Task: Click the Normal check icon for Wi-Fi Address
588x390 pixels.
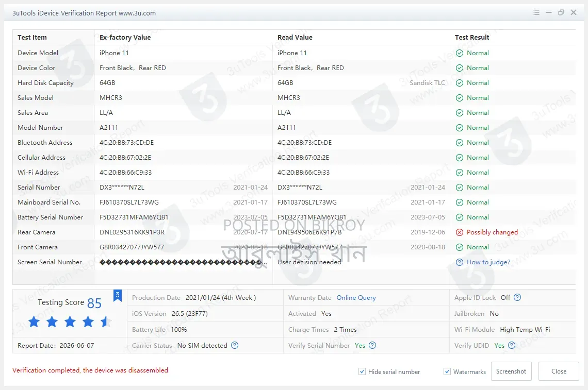Action: point(460,173)
